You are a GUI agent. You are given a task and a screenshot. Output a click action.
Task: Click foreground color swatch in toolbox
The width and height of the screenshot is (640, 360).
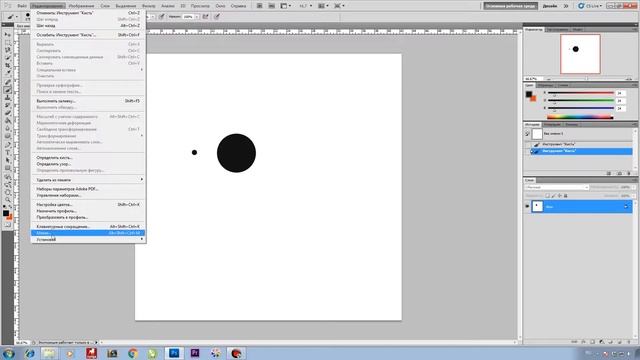click(x=6, y=213)
